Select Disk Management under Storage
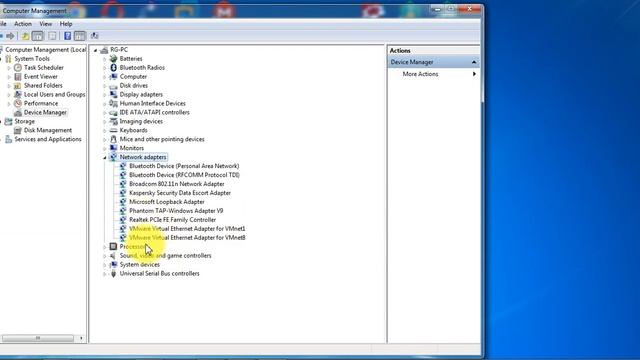 click(48, 130)
